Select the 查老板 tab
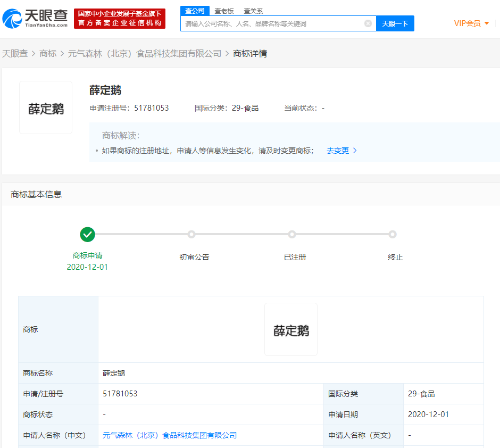This screenshot has width=500, height=448. 224,11
